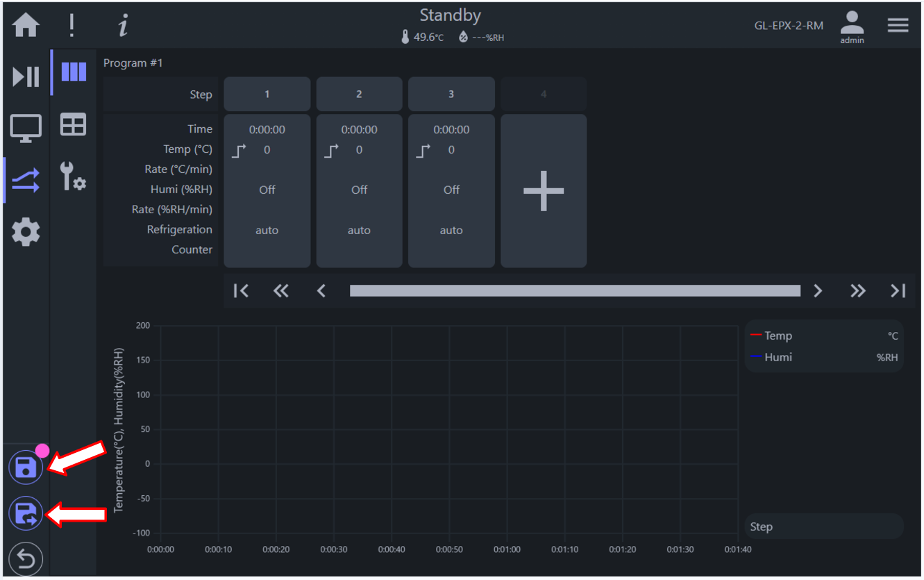The width and height of the screenshot is (924, 580).
Task: Switch to the table grid view
Action: click(x=74, y=124)
